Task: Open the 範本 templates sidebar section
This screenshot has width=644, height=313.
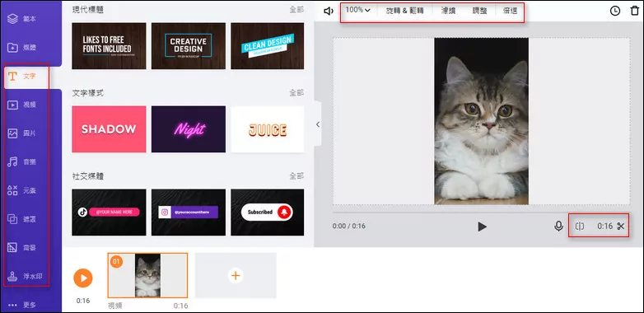Action: [22, 19]
